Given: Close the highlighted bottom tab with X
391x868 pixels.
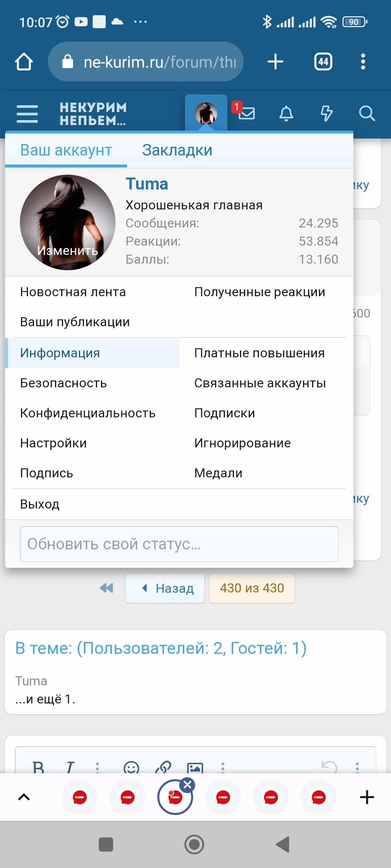Looking at the screenshot, I should pyautogui.click(x=188, y=785).
